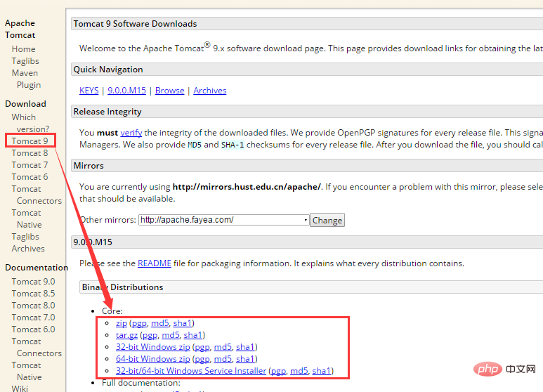Click the KEYS quick navigation link
Image resolution: width=543 pixels, height=392 pixels.
click(x=89, y=91)
